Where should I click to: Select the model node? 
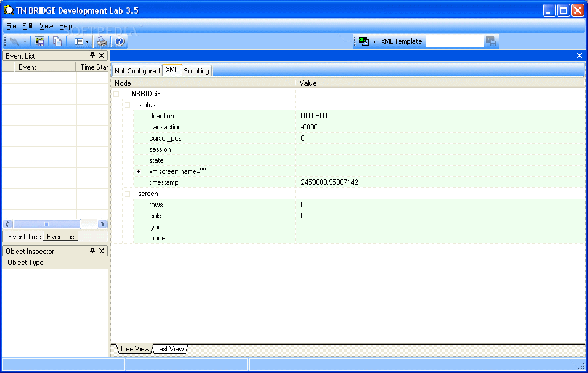[x=158, y=238]
